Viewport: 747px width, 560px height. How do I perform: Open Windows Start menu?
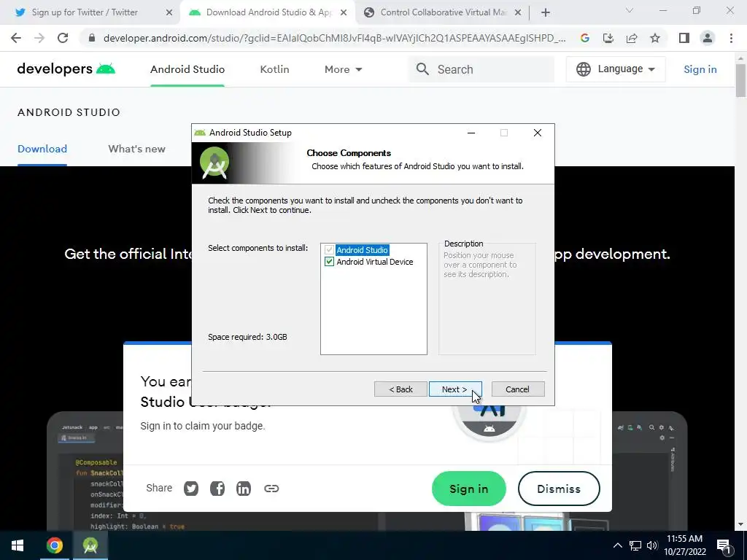coord(18,545)
